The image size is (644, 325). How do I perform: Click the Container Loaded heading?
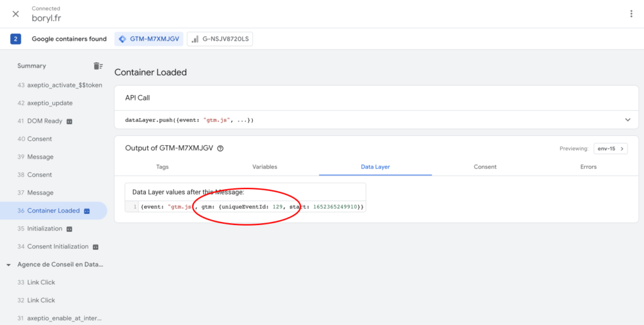(151, 73)
